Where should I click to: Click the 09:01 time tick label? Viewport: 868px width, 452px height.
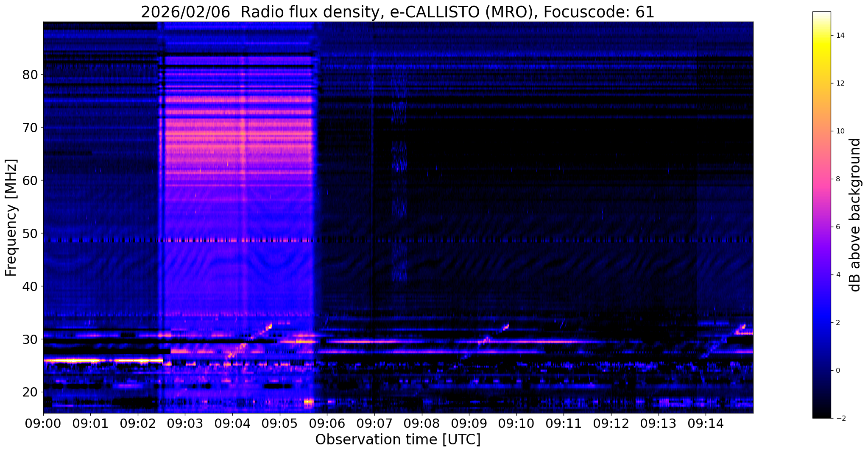pyautogui.click(x=91, y=424)
